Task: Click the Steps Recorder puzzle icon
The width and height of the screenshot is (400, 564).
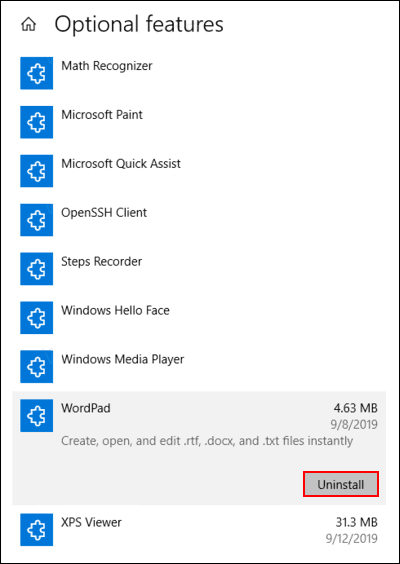Action: click(x=37, y=269)
